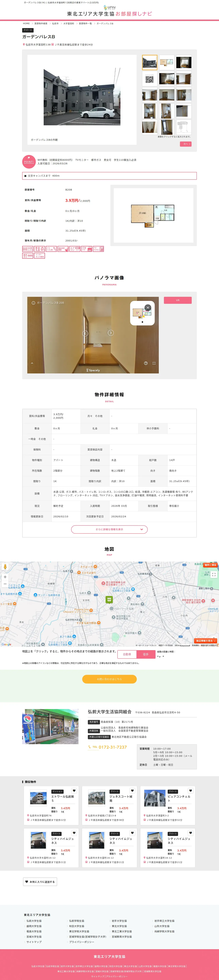
Task: Click the 敷金礼金0 feature icon
Action: click(x=40, y=249)
